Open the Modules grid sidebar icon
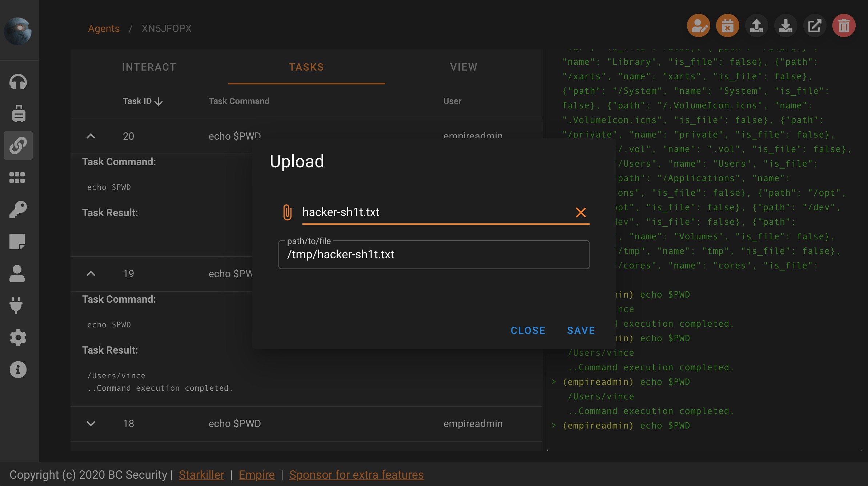Image resolution: width=868 pixels, height=486 pixels. pos(17,178)
